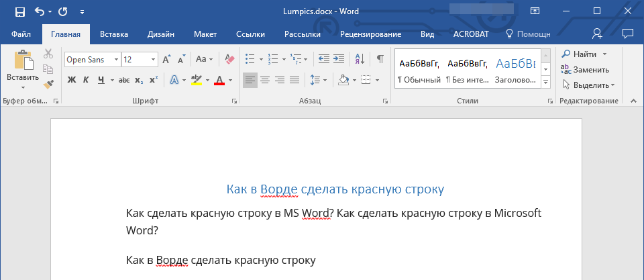Click the Grow Font size icon

166,60
